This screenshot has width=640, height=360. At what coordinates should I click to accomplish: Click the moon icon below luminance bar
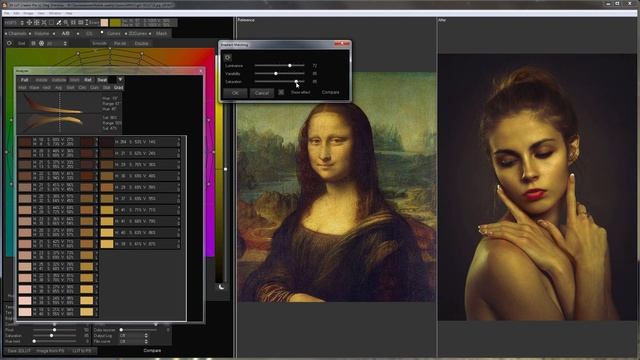click(221, 287)
